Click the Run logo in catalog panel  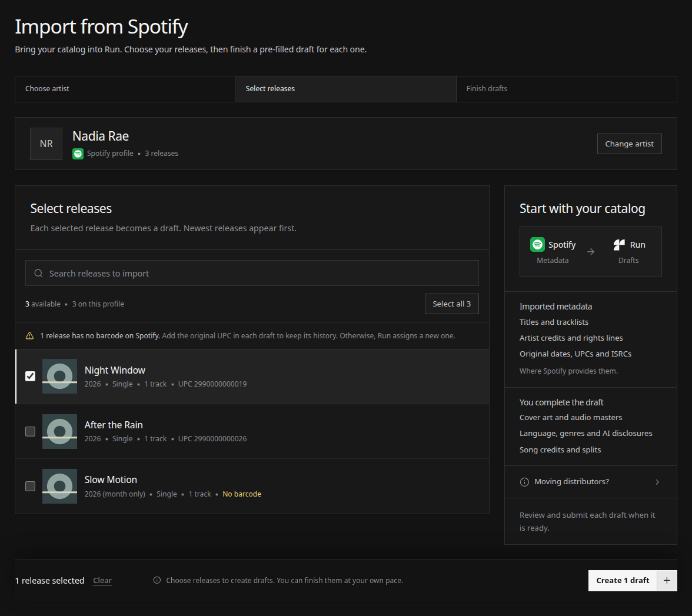coord(619,245)
